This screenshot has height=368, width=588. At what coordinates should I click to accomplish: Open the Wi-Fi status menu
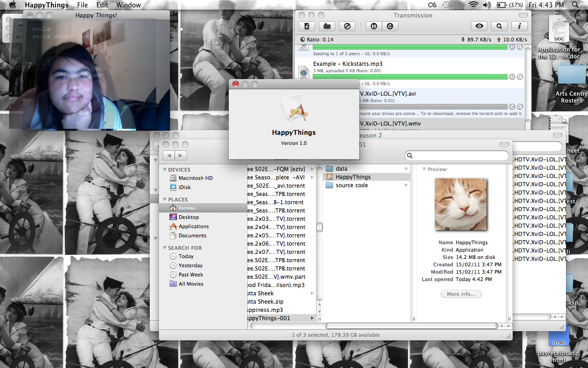pyautogui.click(x=473, y=5)
